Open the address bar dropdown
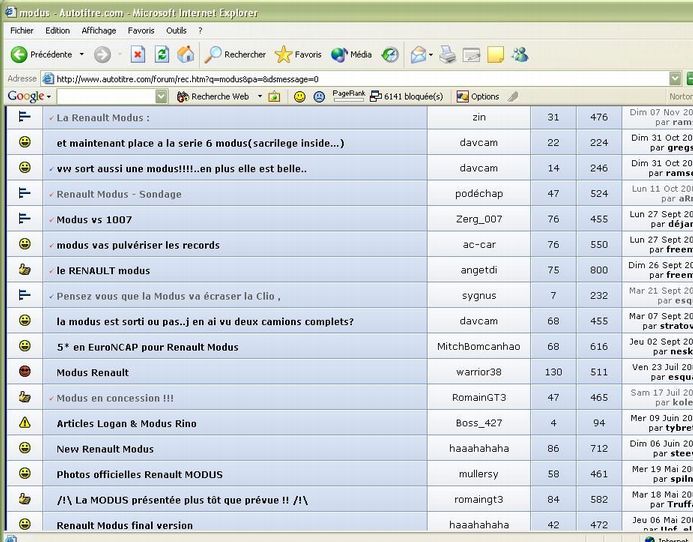This screenshot has height=542, width=693. [x=675, y=79]
